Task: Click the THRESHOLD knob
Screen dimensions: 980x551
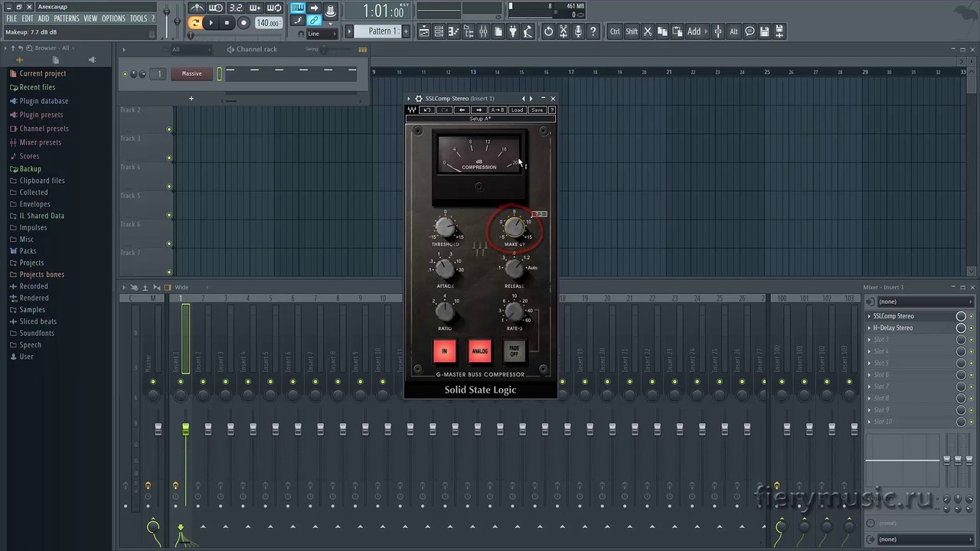Action: (445, 227)
